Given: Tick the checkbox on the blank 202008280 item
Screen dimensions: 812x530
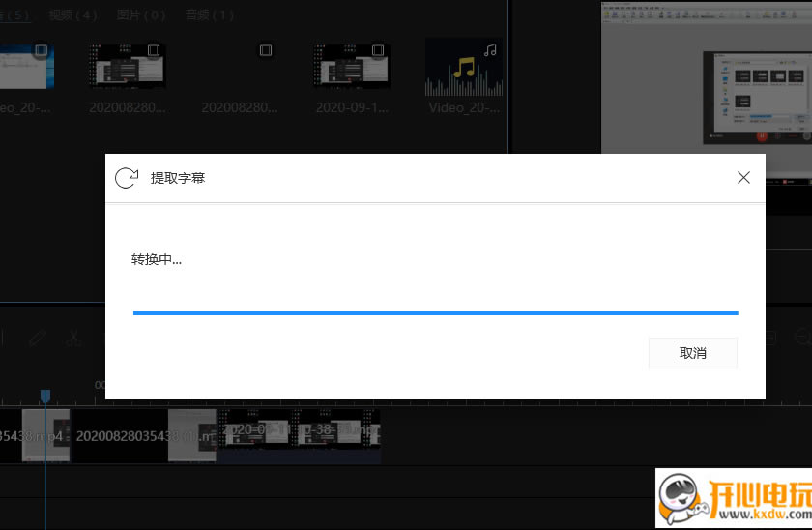Looking at the screenshot, I should click(266, 50).
